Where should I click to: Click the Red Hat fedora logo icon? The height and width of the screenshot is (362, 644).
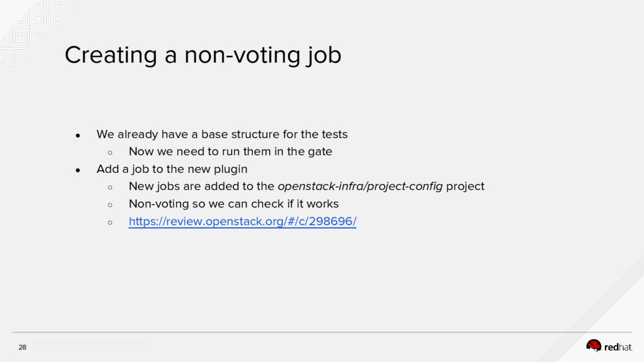(594, 345)
